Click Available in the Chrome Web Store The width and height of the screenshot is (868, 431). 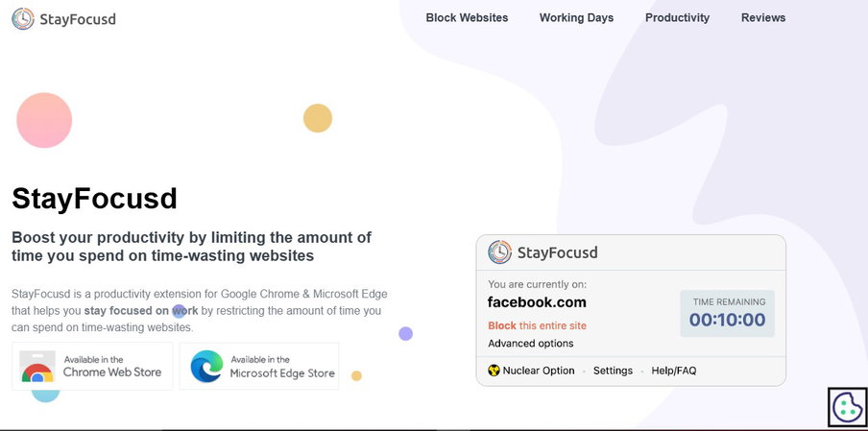tap(92, 367)
